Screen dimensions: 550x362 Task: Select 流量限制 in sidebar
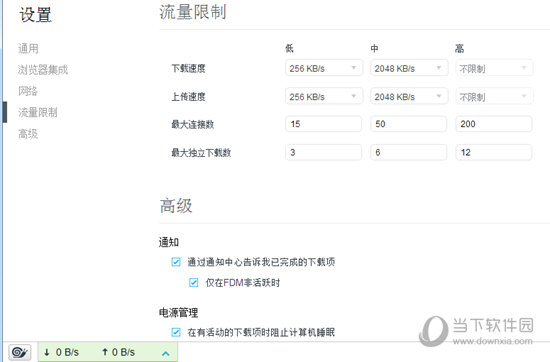[38, 113]
